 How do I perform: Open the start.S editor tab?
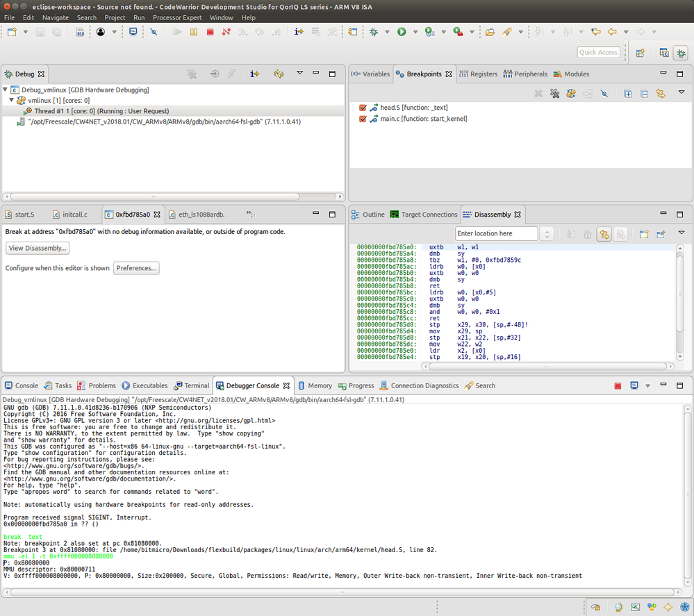pos(20,215)
